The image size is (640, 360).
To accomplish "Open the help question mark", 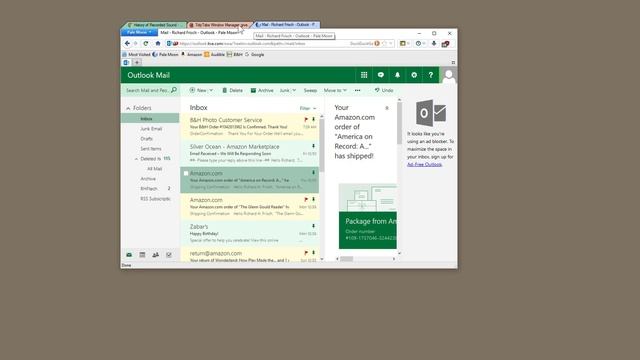I will pyautogui.click(x=430, y=75).
